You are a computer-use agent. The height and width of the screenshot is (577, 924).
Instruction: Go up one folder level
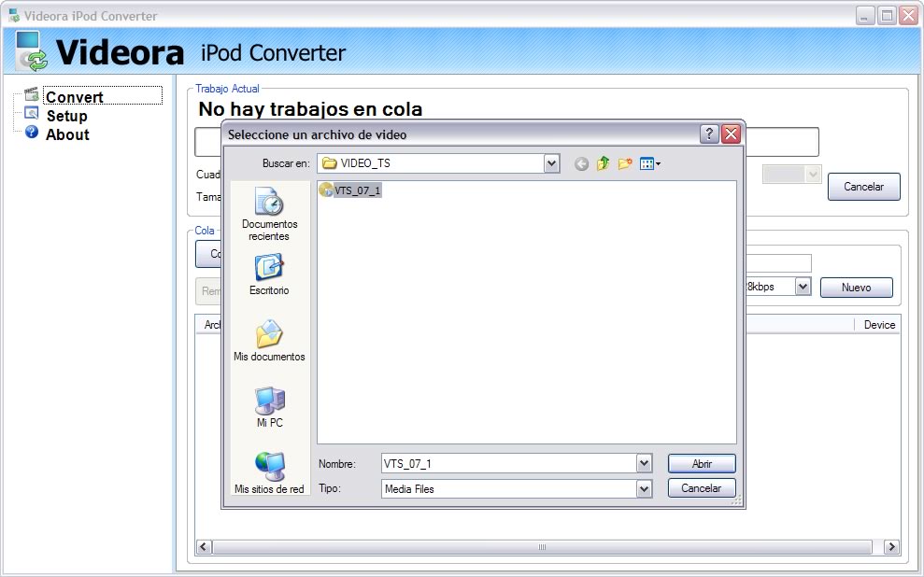pos(603,163)
